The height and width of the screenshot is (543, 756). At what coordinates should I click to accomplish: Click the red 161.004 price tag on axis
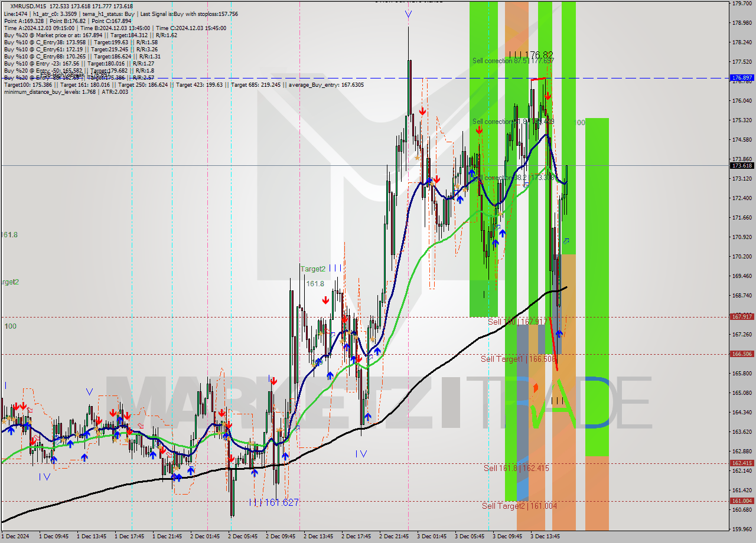click(x=742, y=501)
